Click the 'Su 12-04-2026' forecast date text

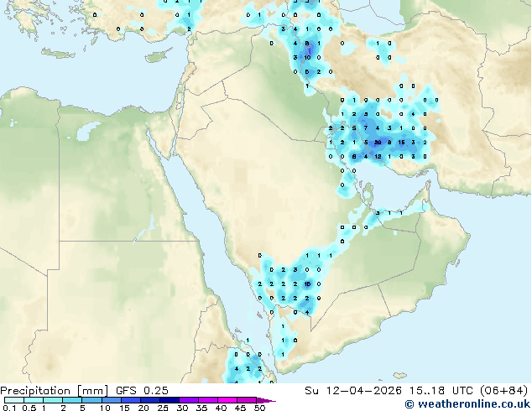pyautogui.click(x=353, y=391)
